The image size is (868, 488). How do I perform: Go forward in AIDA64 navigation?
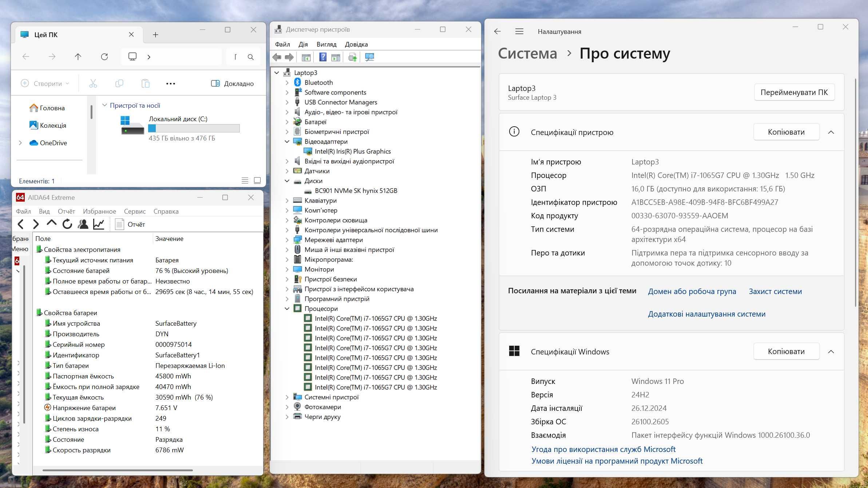click(36, 224)
